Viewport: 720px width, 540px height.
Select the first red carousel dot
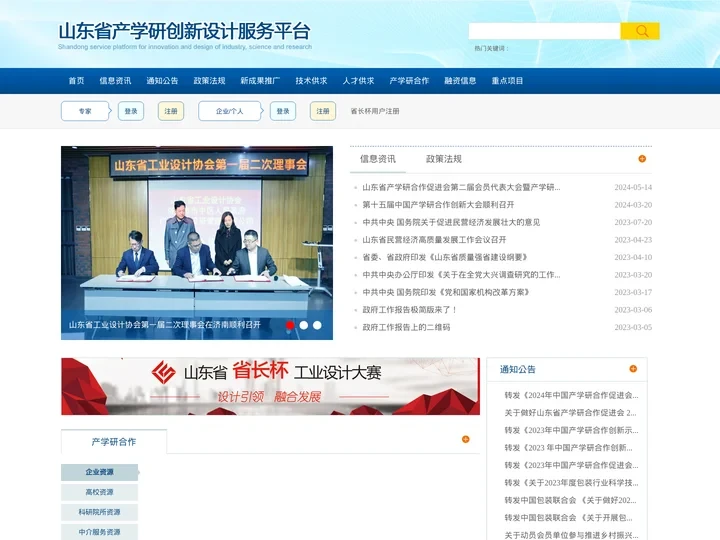coord(290,325)
